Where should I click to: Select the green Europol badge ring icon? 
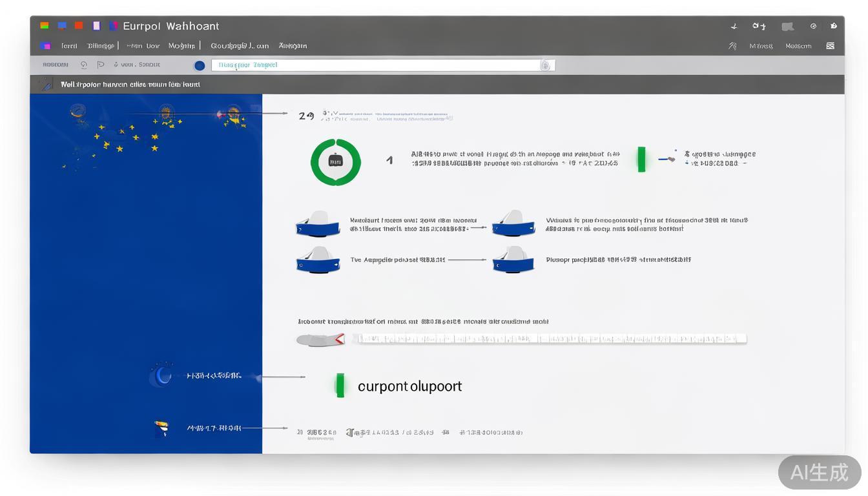pos(335,161)
